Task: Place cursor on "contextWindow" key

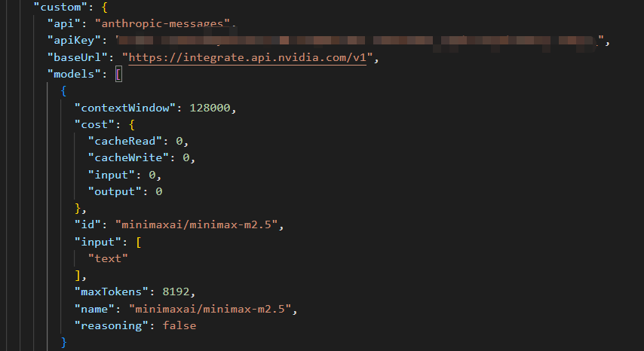Action: [x=124, y=108]
